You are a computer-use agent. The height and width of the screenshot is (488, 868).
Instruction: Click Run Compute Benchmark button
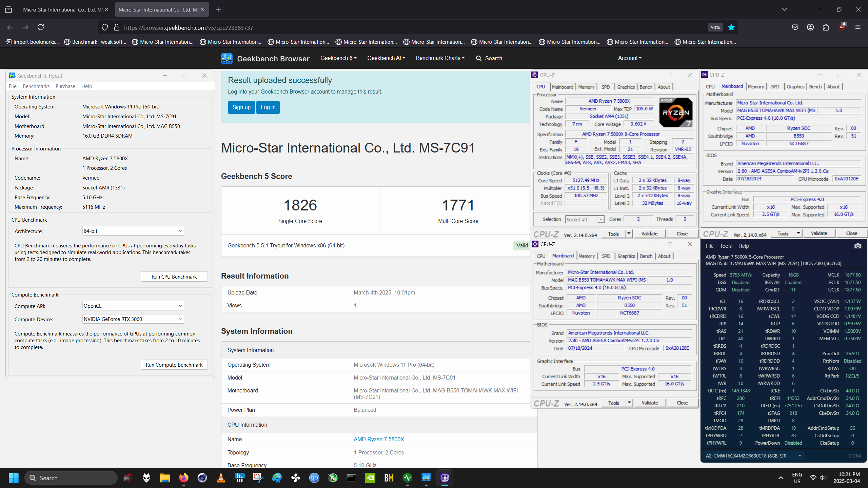point(174,365)
